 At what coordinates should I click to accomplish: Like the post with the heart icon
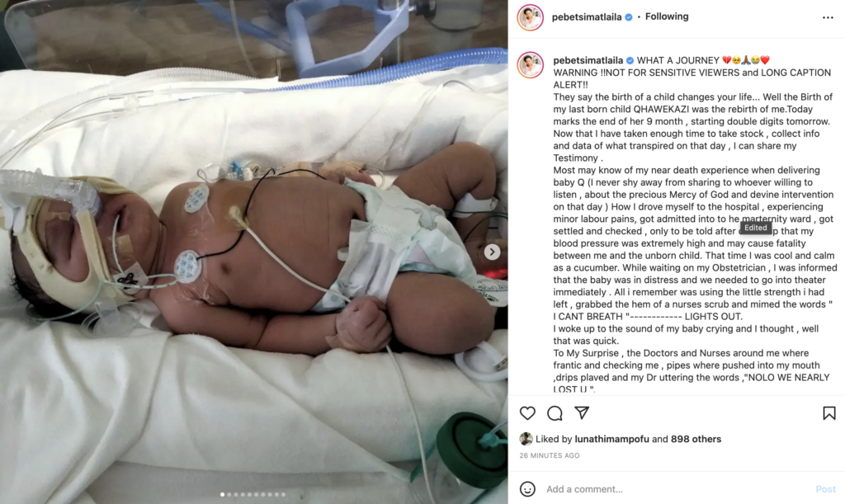click(527, 413)
